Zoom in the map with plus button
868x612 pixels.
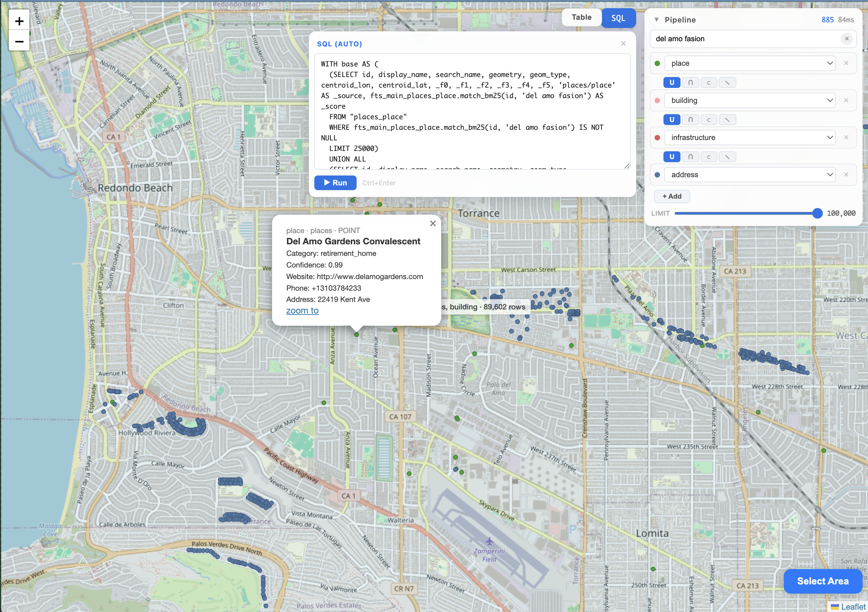[19, 21]
